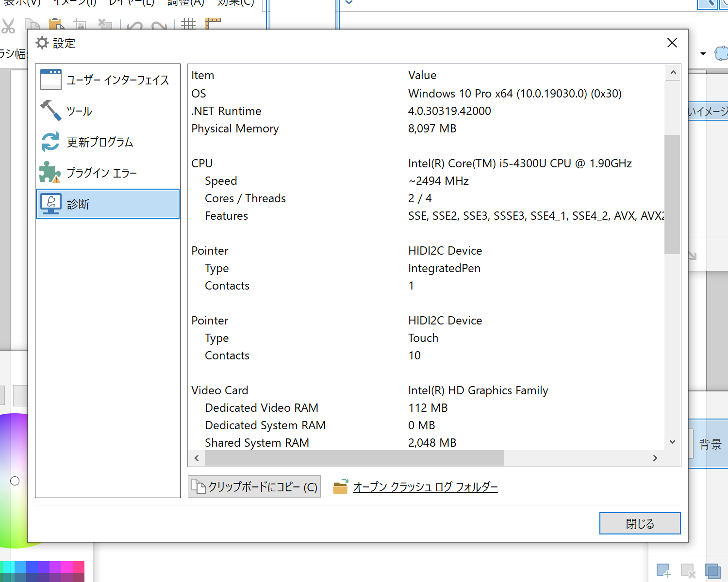Click the '2 / 4' value
The image size is (728, 582).
[x=420, y=198]
